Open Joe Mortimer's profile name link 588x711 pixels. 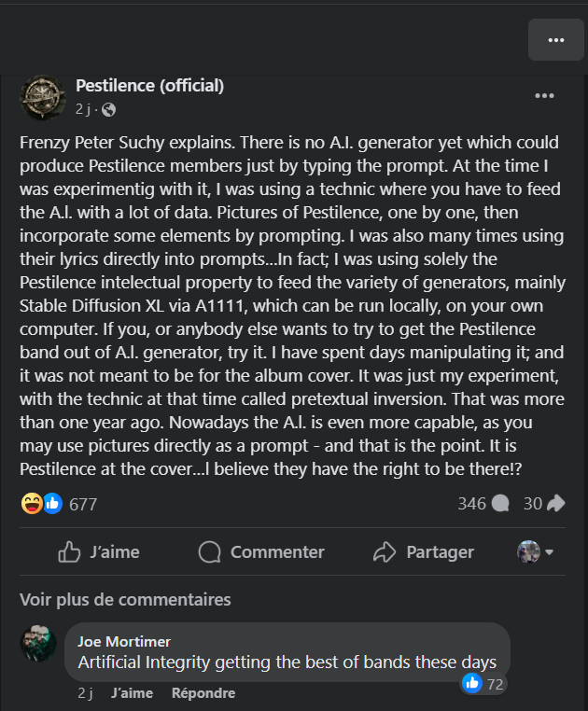[124, 641]
